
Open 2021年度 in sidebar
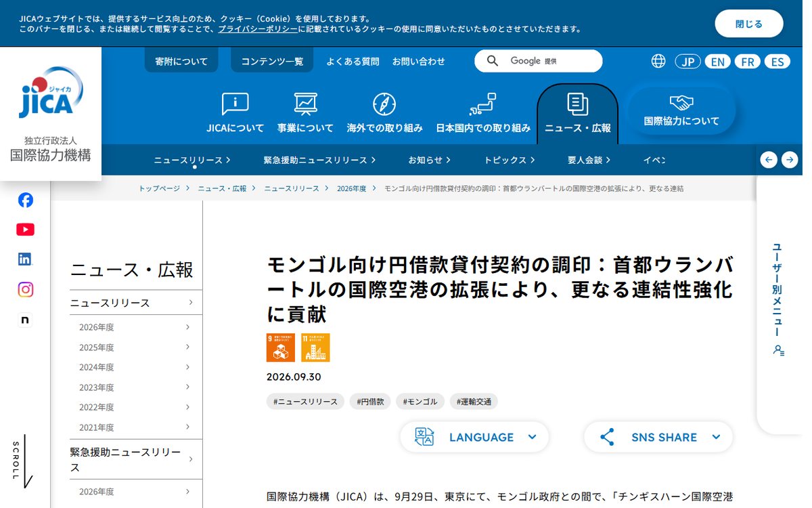coord(136,427)
